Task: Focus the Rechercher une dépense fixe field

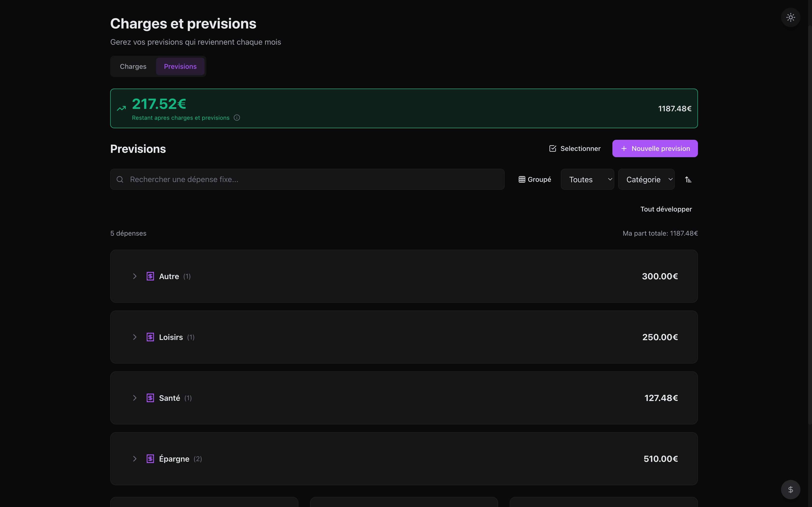Action: (307, 179)
